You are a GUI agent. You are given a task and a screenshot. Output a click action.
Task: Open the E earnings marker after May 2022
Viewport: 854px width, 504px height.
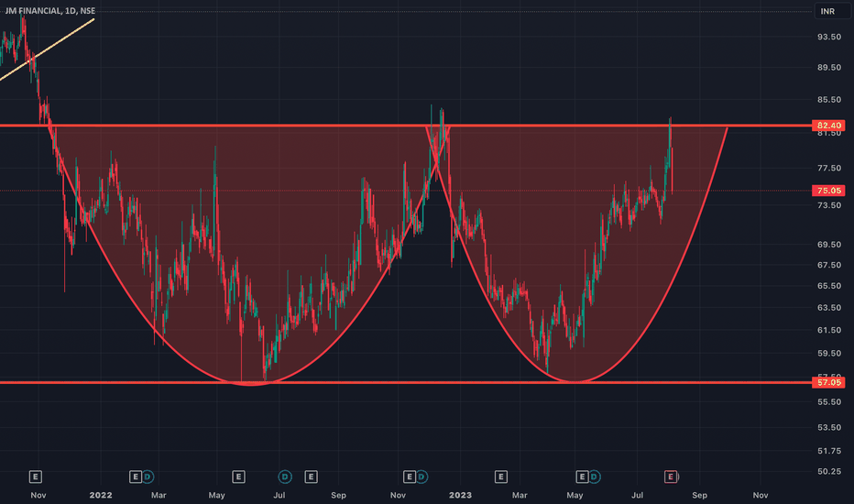click(238, 477)
